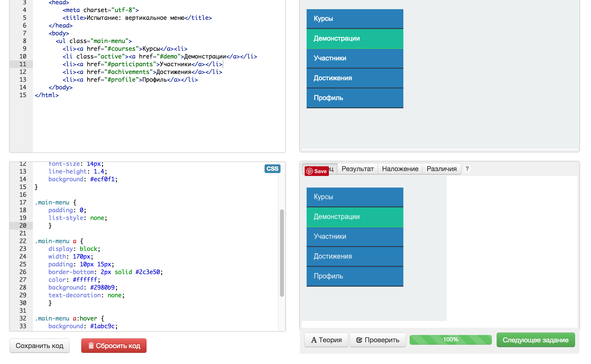Screen dimensions: 591x364
Task: Open the question mark help icon
Action: tap(467, 168)
